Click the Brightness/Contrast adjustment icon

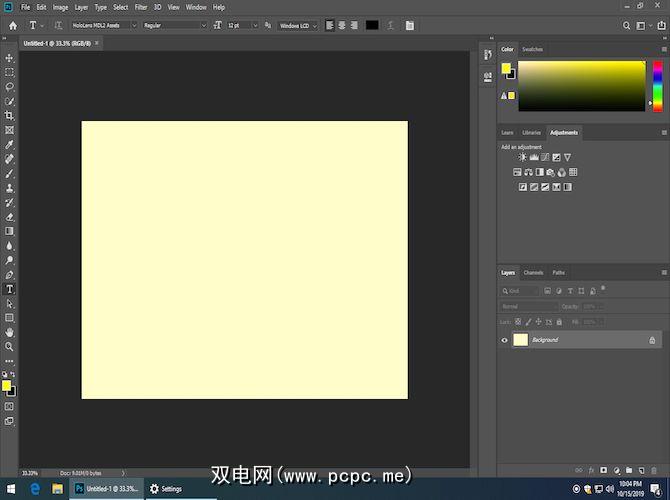pos(522,157)
